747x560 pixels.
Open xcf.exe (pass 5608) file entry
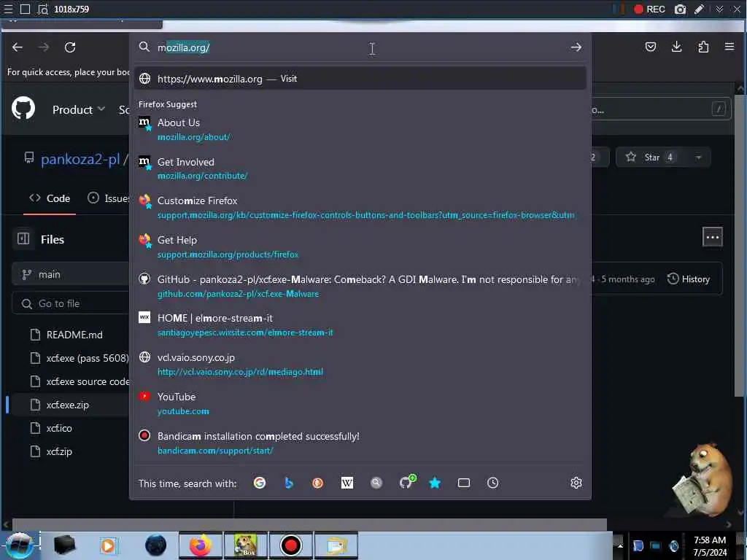coord(88,358)
